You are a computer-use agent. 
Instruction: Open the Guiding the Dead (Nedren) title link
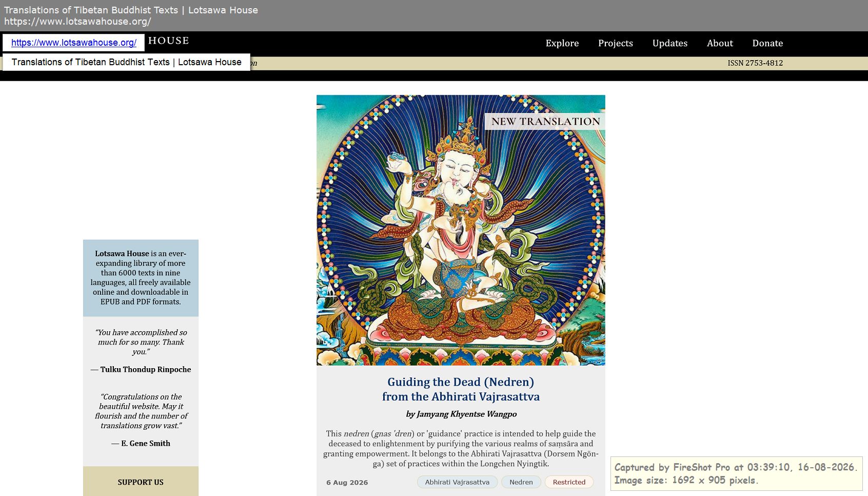click(x=461, y=389)
